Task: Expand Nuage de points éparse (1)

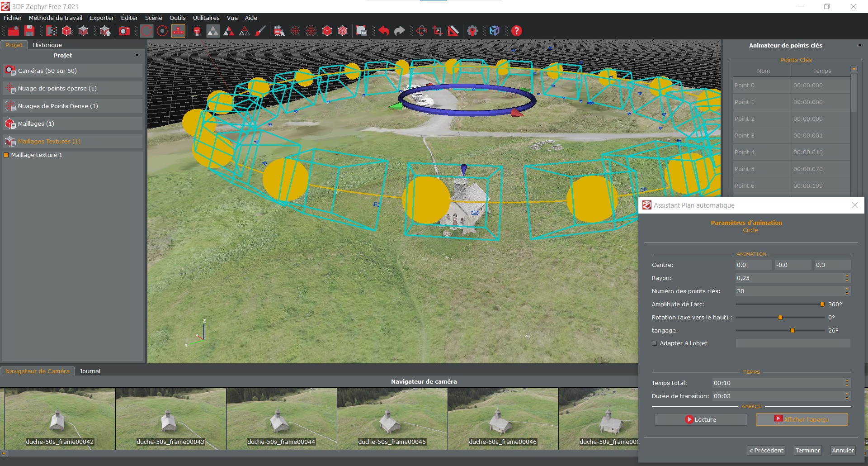Action: pyautogui.click(x=72, y=88)
